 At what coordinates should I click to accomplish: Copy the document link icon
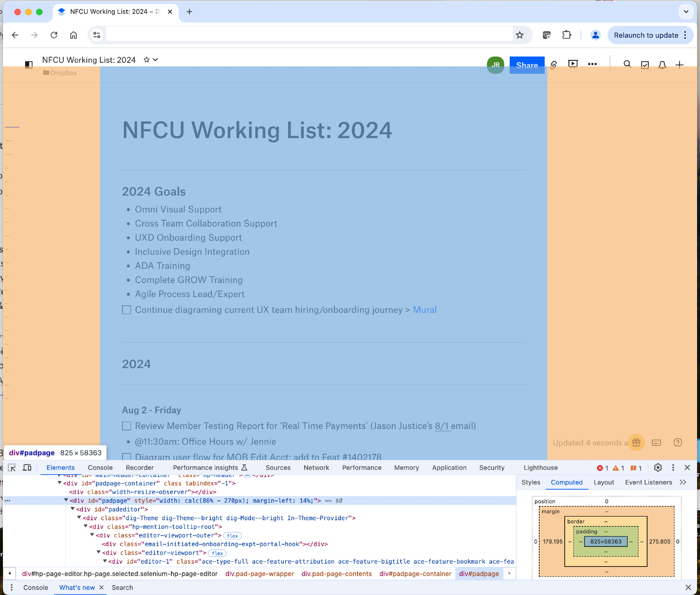point(553,65)
